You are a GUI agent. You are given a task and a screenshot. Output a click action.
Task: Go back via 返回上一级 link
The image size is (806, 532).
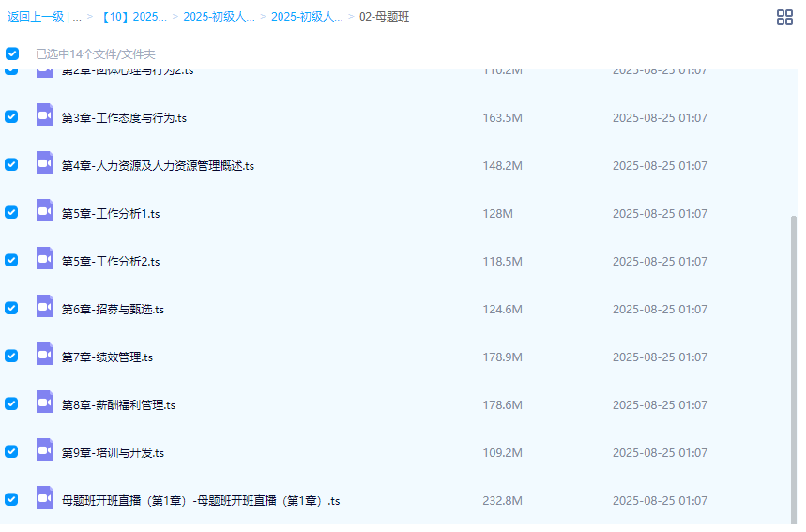36,17
